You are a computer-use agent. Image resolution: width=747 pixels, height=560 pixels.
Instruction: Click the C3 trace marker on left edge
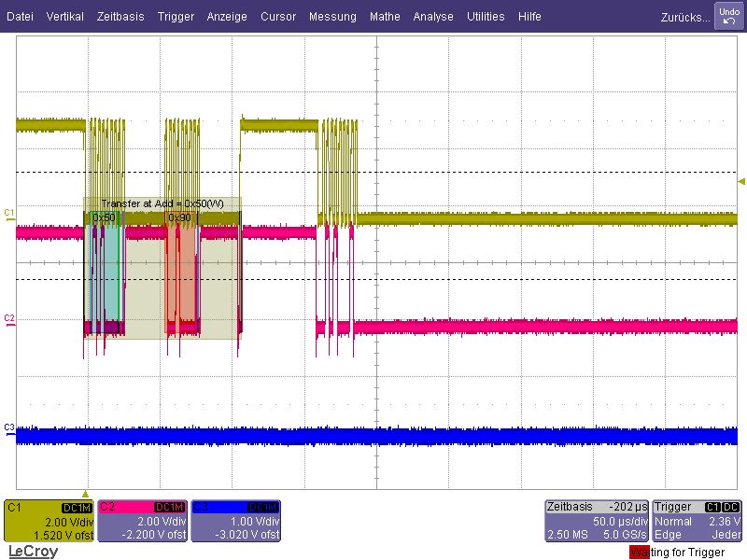[x=9, y=429]
